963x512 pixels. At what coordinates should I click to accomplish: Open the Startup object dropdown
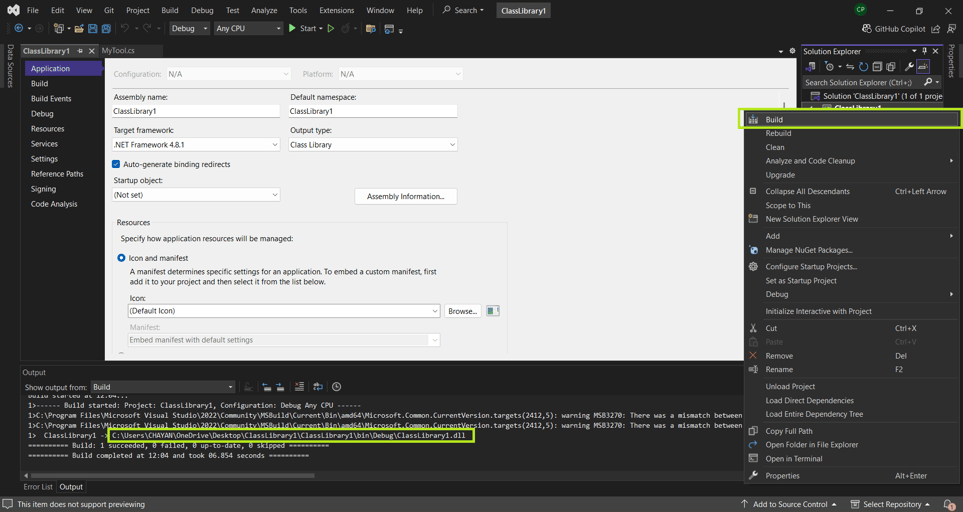(197, 195)
